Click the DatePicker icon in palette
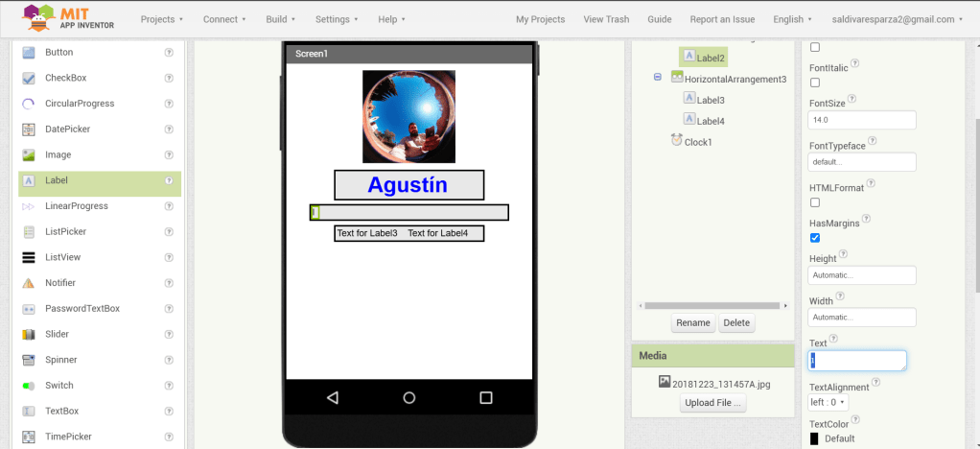Image resolution: width=980 pixels, height=449 pixels. coord(29,130)
